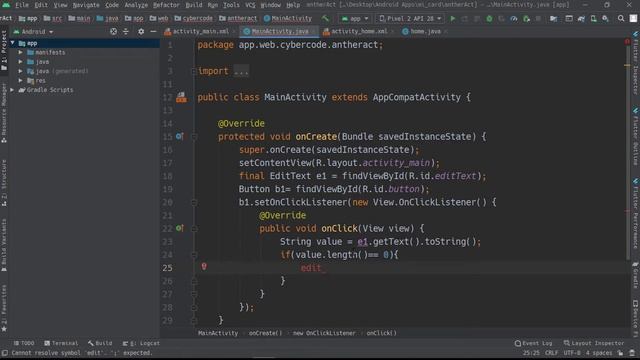Open Project panel settings gear

click(x=141, y=31)
